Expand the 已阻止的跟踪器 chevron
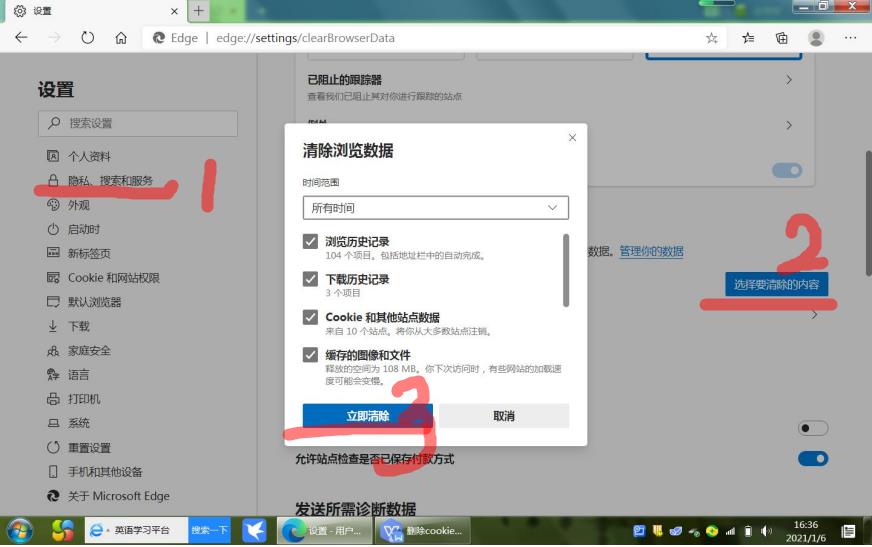 (x=789, y=80)
